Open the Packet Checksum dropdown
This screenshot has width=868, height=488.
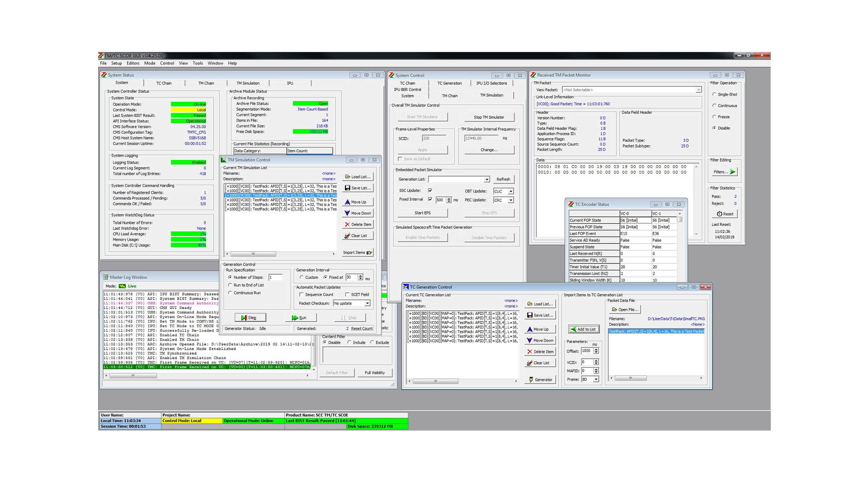point(367,303)
